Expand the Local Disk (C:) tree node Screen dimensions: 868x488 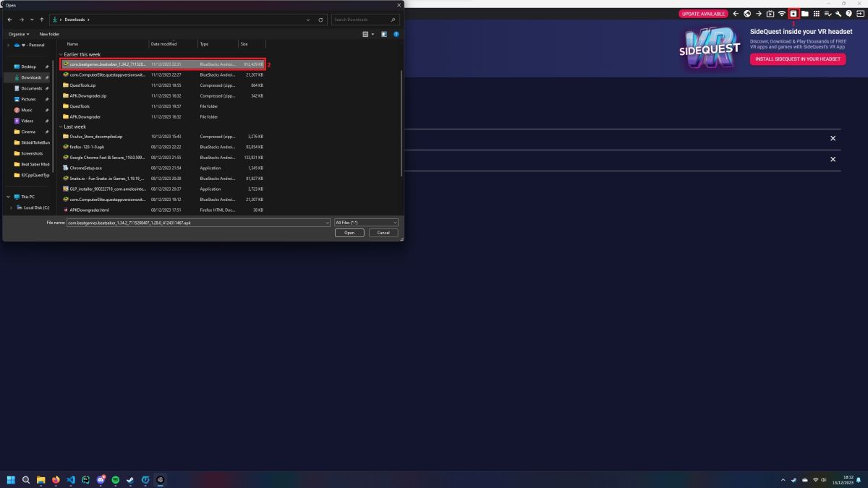(x=11, y=207)
